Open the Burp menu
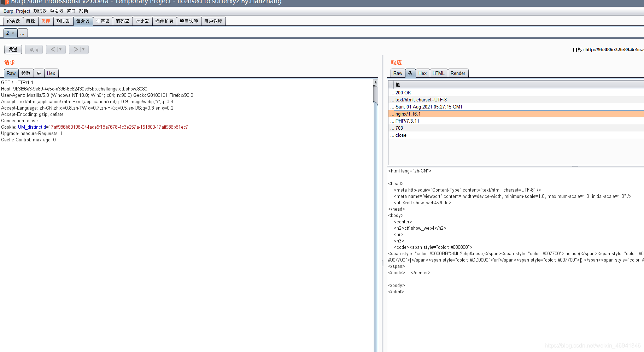644x352 pixels. tap(8, 11)
